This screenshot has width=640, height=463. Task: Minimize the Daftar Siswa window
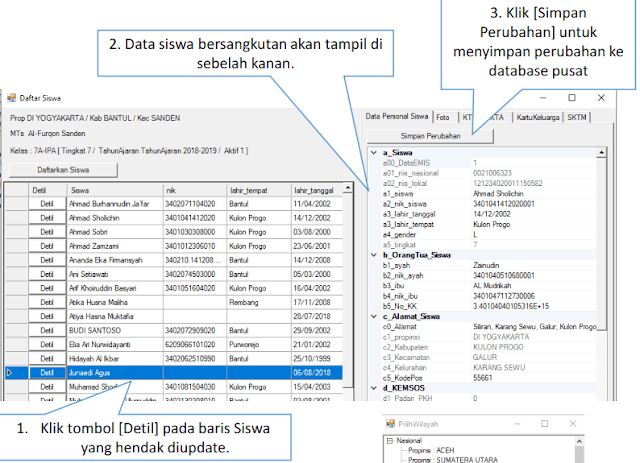click(x=543, y=98)
